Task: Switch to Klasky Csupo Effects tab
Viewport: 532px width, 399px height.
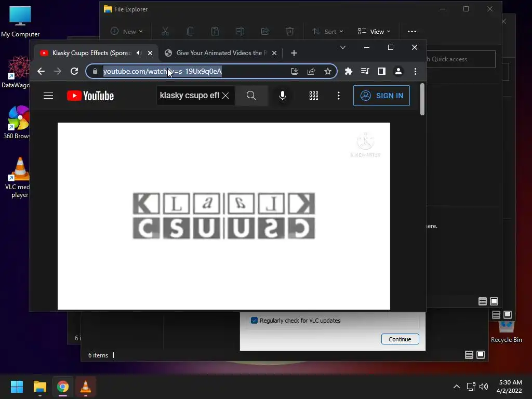Action: pos(91,53)
